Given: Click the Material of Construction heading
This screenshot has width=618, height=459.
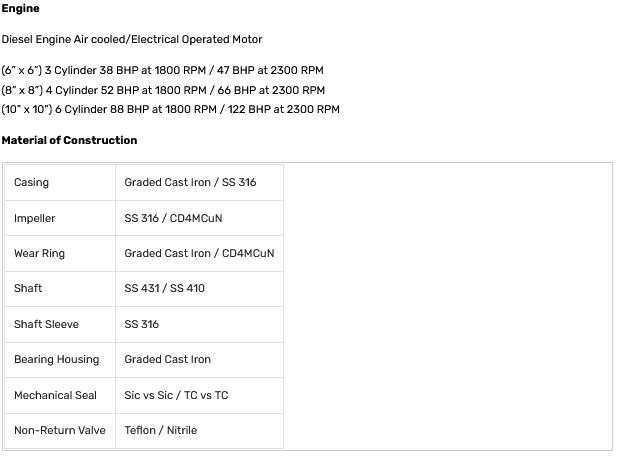Looking at the screenshot, I should (69, 140).
